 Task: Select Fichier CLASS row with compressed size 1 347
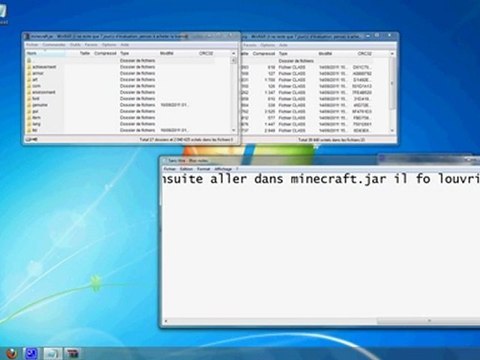click(x=307, y=92)
